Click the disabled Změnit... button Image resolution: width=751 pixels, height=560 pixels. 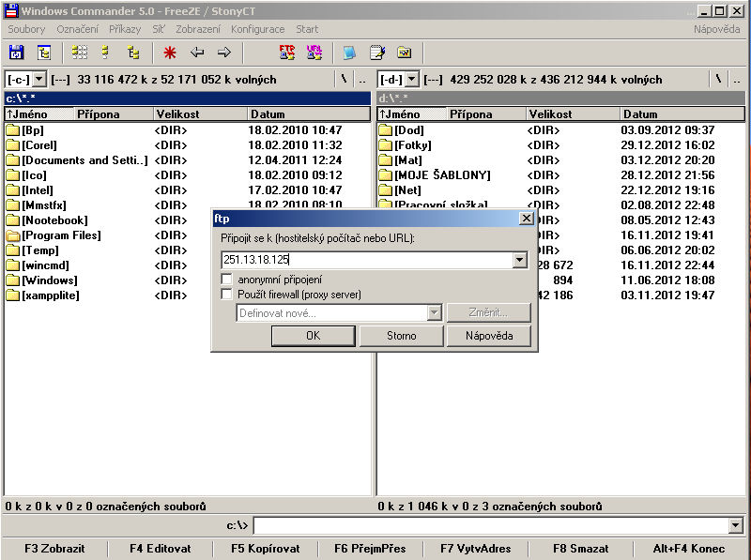(488, 312)
